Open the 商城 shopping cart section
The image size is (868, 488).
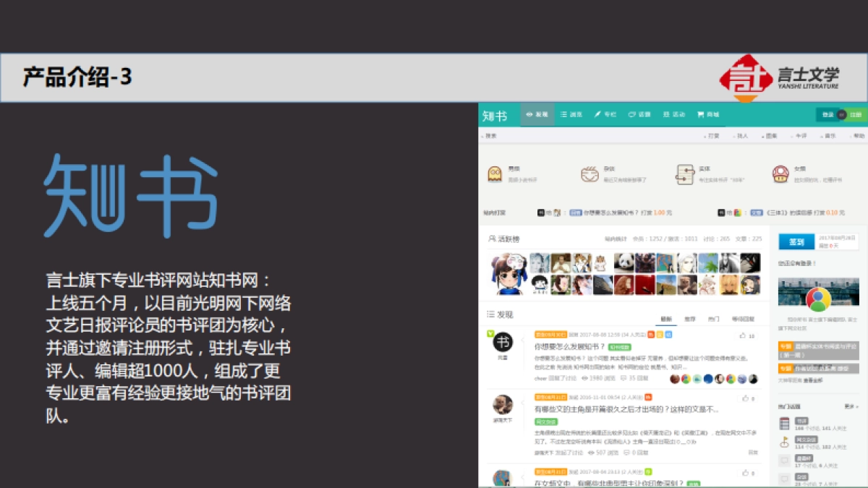pos(707,115)
